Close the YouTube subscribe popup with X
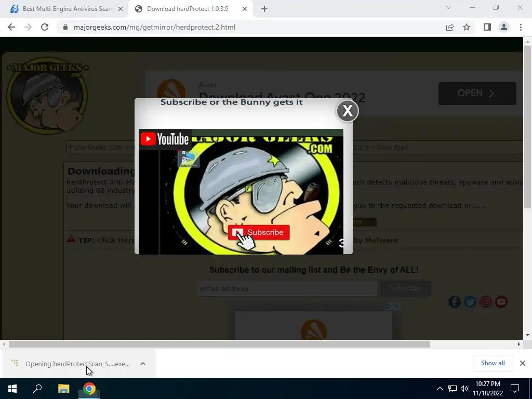The height and width of the screenshot is (399, 532). pyautogui.click(x=348, y=111)
